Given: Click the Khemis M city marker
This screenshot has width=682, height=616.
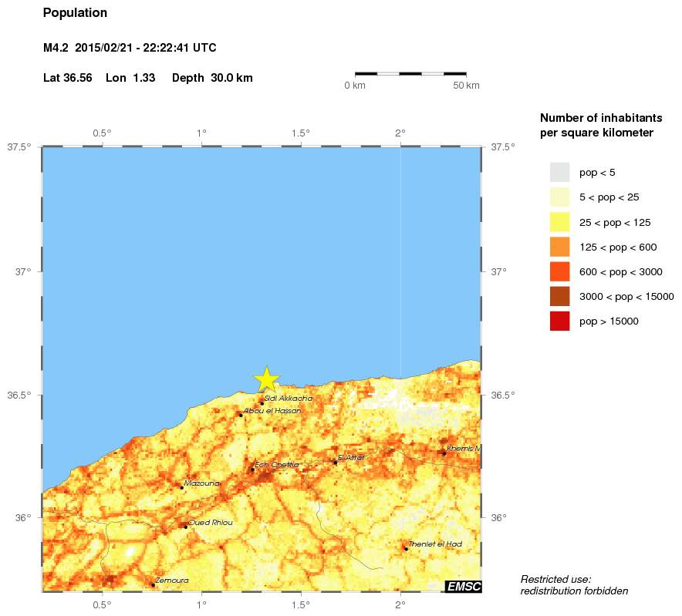Looking at the screenshot, I should [x=444, y=453].
